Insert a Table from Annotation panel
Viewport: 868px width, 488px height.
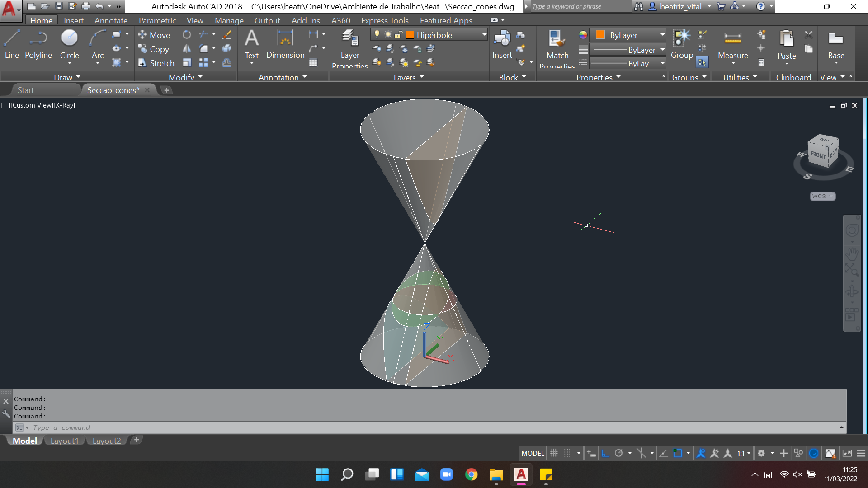tap(313, 63)
